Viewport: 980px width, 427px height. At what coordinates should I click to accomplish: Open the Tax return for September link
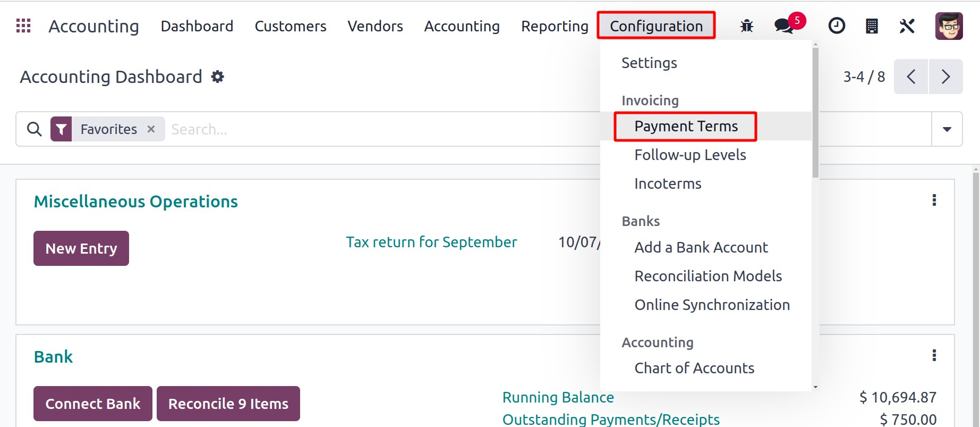431,242
